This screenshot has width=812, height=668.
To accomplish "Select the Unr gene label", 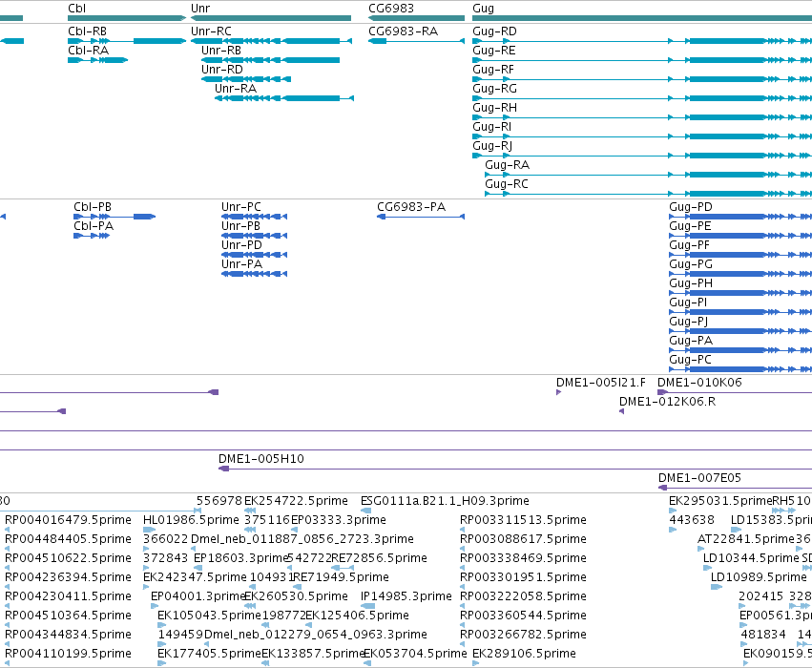I will click(x=199, y=9).
